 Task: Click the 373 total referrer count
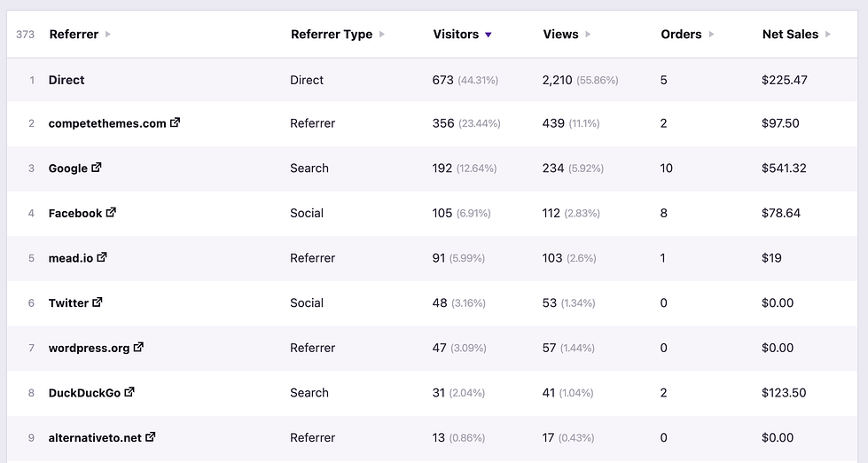(26, 35)
